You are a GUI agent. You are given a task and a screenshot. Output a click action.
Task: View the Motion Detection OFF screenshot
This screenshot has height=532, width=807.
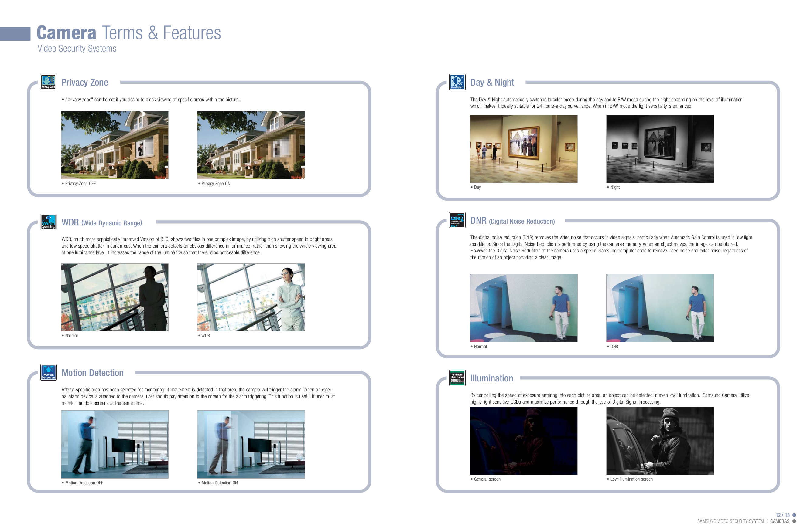pyautogui.click(x=115, y=445)
